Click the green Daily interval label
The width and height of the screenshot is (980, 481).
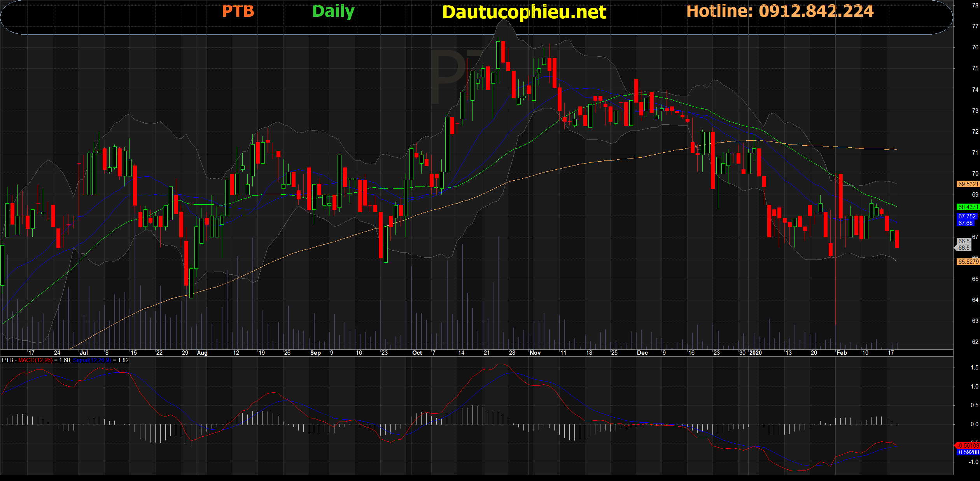tap(333, 11)
